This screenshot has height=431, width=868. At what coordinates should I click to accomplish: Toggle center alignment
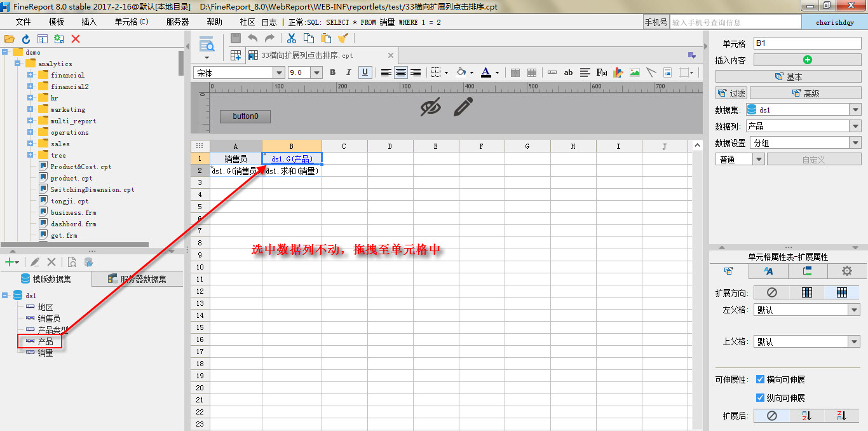(401, 72)
